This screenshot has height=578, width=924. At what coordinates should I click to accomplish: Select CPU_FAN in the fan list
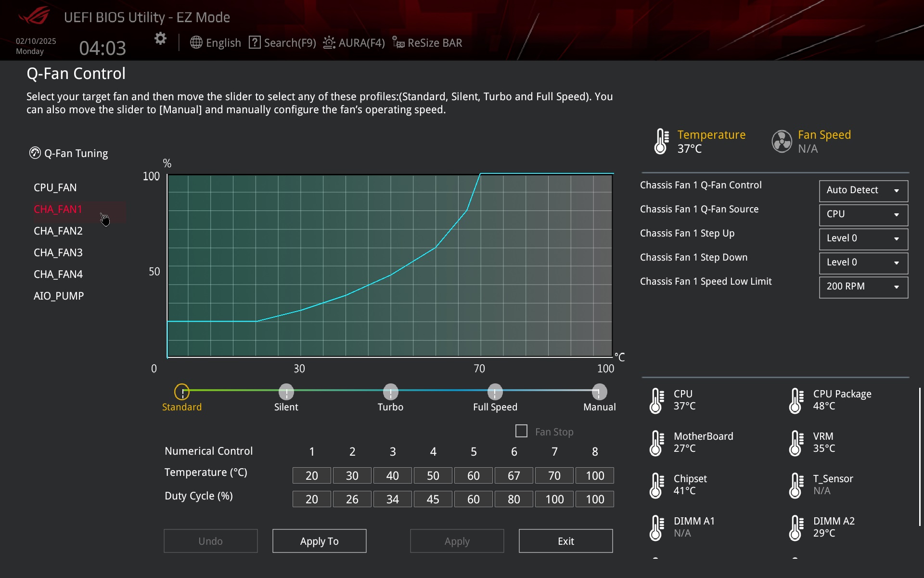pos(55,188)
